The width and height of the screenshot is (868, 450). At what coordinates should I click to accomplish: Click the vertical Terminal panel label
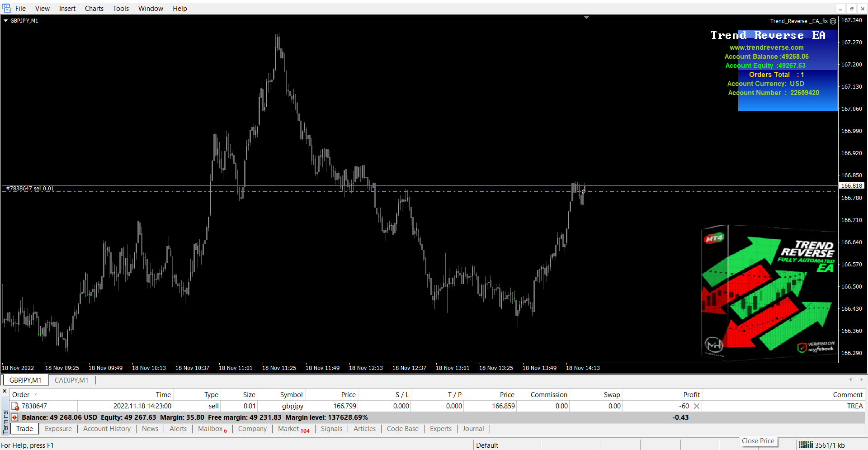[5, 422]
